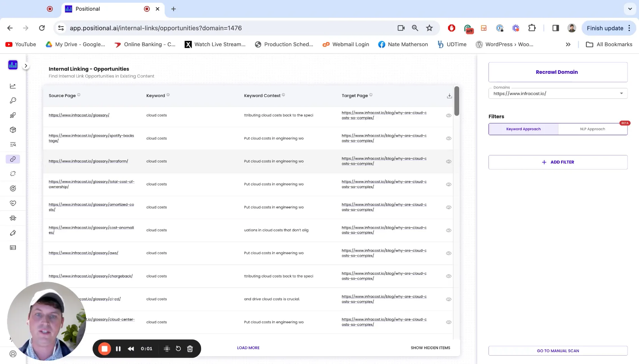
Task: Switch to the NLP Approach tab
Action: (592, 129)
